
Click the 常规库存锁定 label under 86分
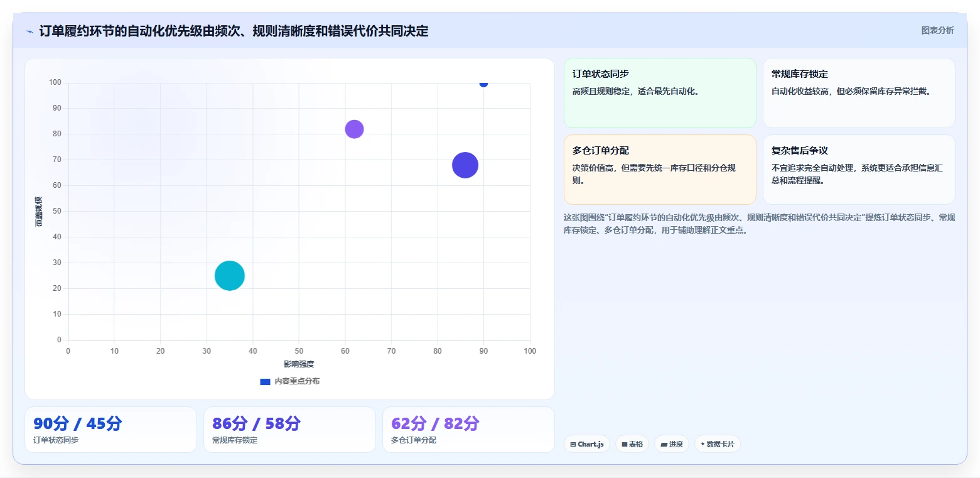[x=235, y=440]
